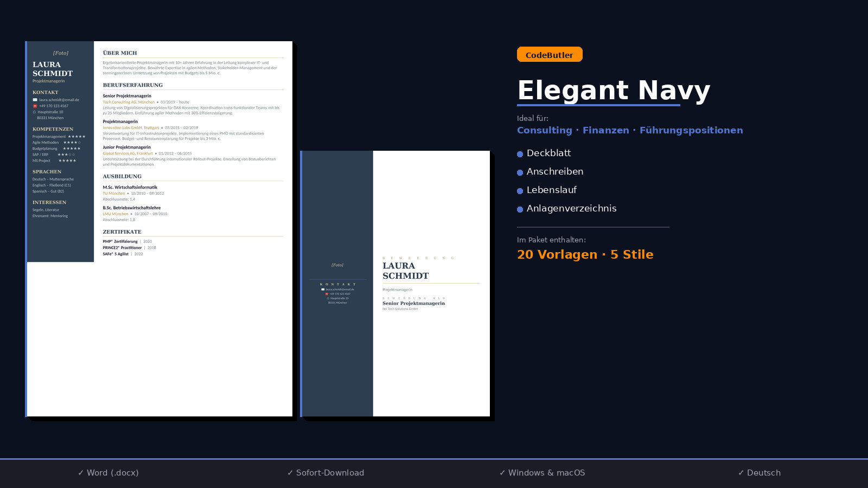Click '✓ Sofort-Download' in the footer
Viewport: 868px width, 488px height.
coord(325,473)
